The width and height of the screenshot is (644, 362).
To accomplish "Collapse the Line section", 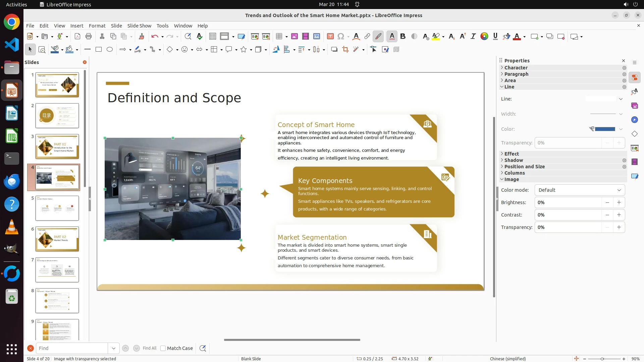I will [x=509, y=87].
